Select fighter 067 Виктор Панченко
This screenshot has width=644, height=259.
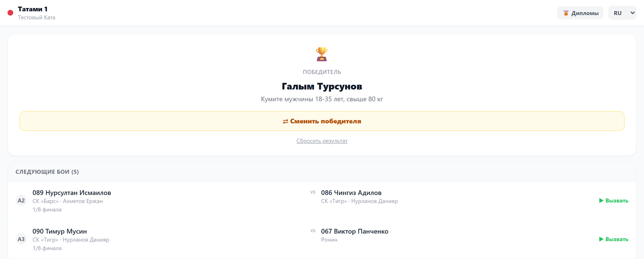[355, 231]
